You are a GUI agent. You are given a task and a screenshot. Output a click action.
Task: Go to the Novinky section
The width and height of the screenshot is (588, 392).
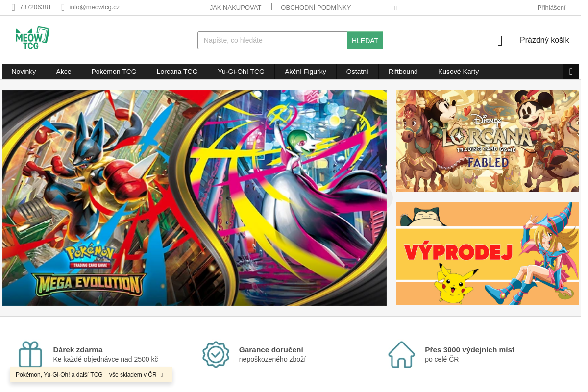point(24,72)
